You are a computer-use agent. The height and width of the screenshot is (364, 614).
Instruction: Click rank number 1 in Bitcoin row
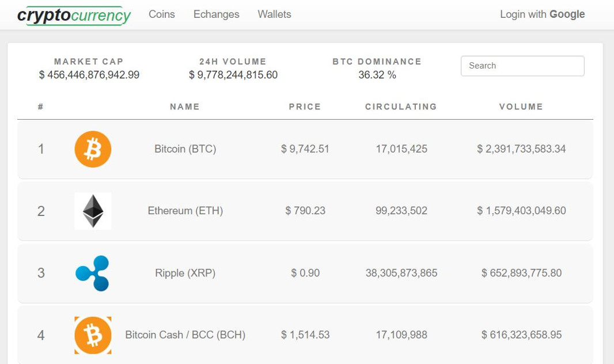point(41,149)
